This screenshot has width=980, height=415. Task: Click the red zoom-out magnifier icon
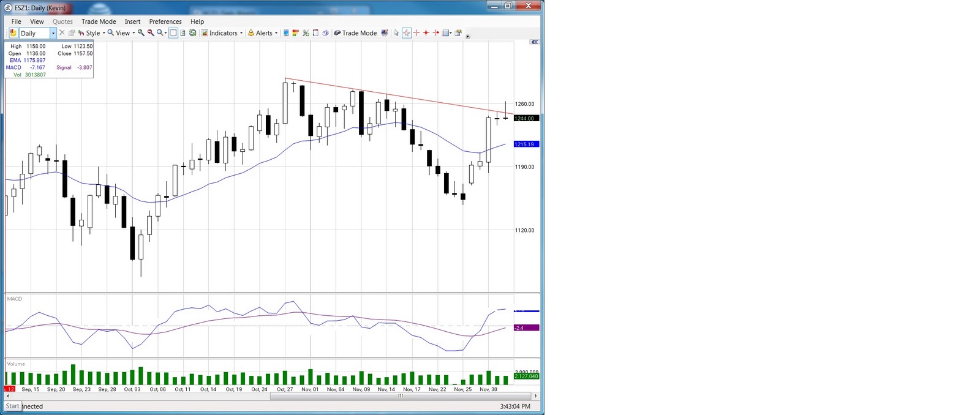[151, 33]
